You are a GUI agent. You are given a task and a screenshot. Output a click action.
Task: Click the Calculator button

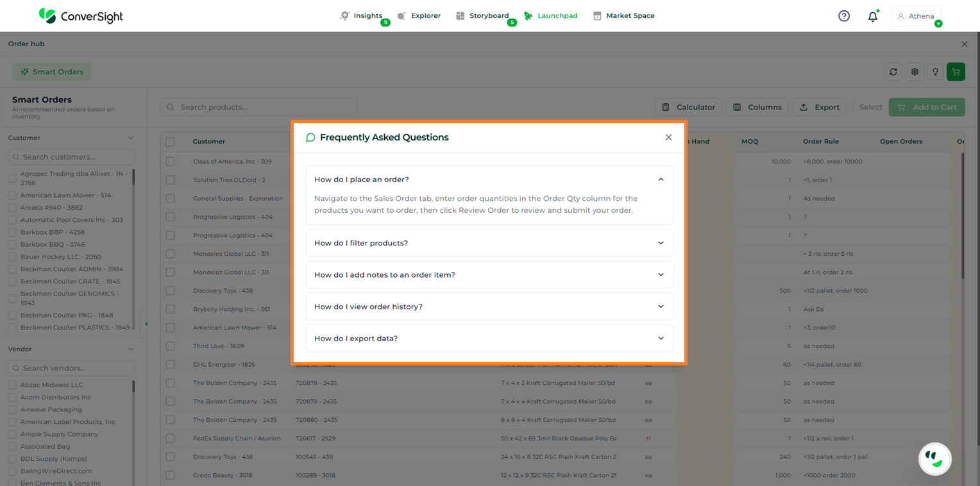tap(688, 107)
